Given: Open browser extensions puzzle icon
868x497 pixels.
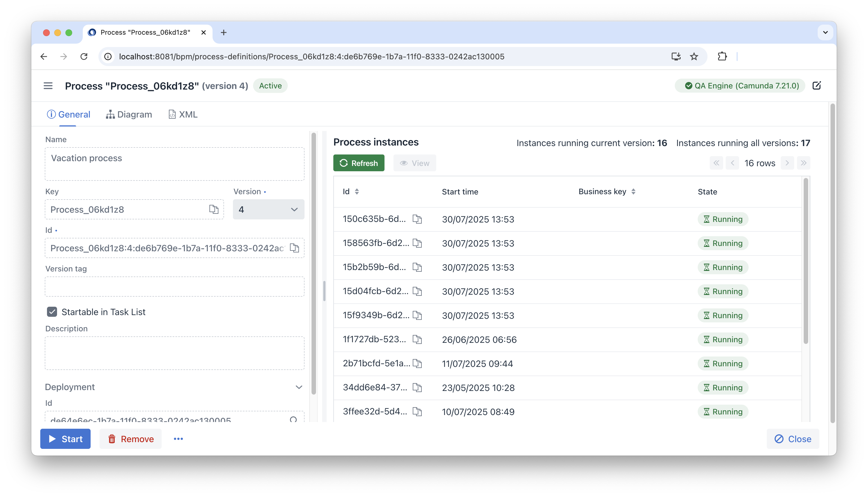Looking at the screenshot, I should click(x=722, y=56).
